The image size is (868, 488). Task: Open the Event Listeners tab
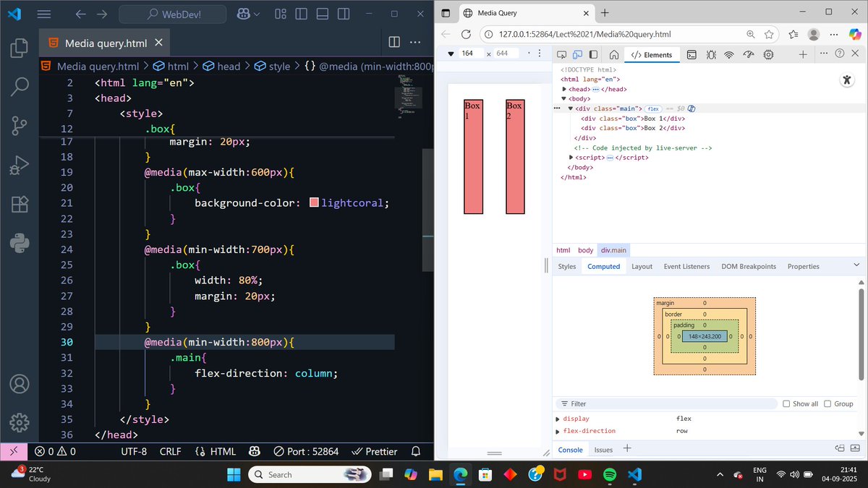[x=686, y=267]
